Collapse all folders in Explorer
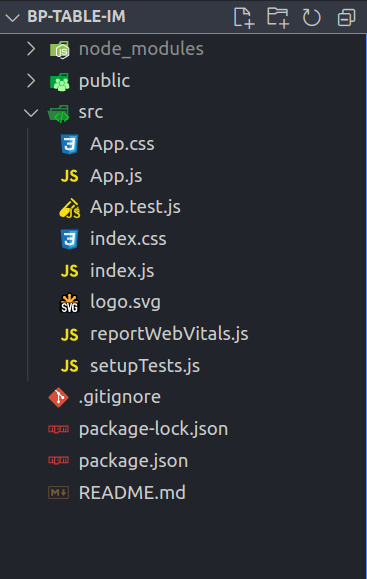 [346, 17]
